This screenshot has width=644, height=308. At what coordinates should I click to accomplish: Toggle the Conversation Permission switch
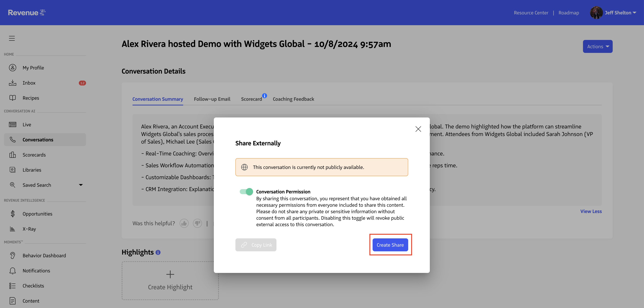click(246, 192)
